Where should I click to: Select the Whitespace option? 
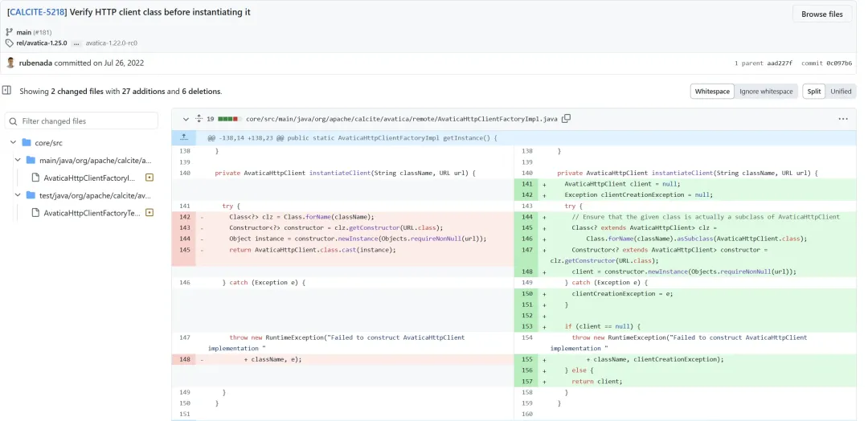[x=712, y=92]
